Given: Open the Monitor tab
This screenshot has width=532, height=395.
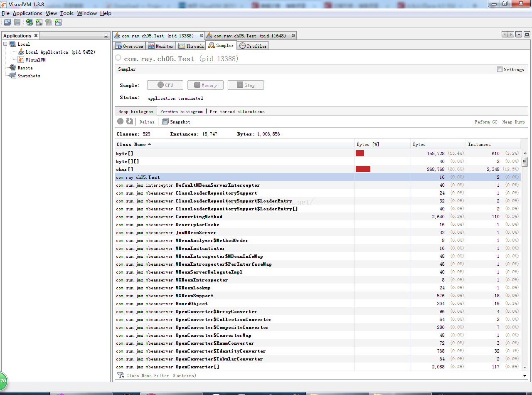Looking at the screenshot, I should coord(161,46).
